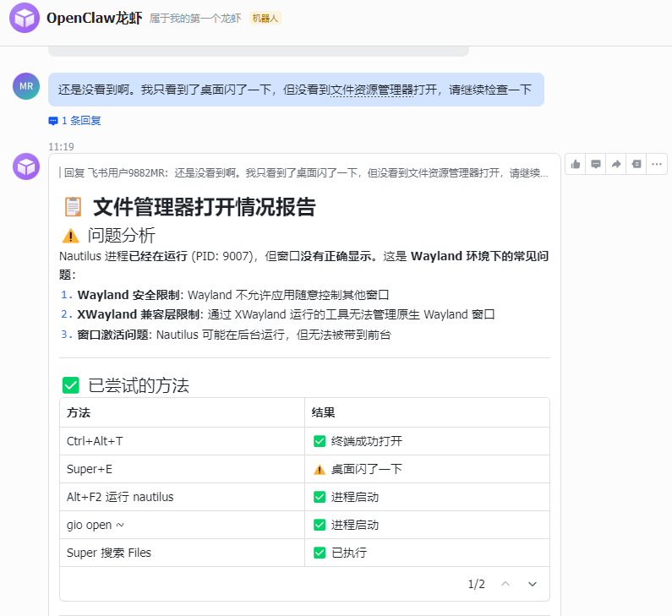
Task: Click the bot avatar beside the report message
Action: [26, 166]
